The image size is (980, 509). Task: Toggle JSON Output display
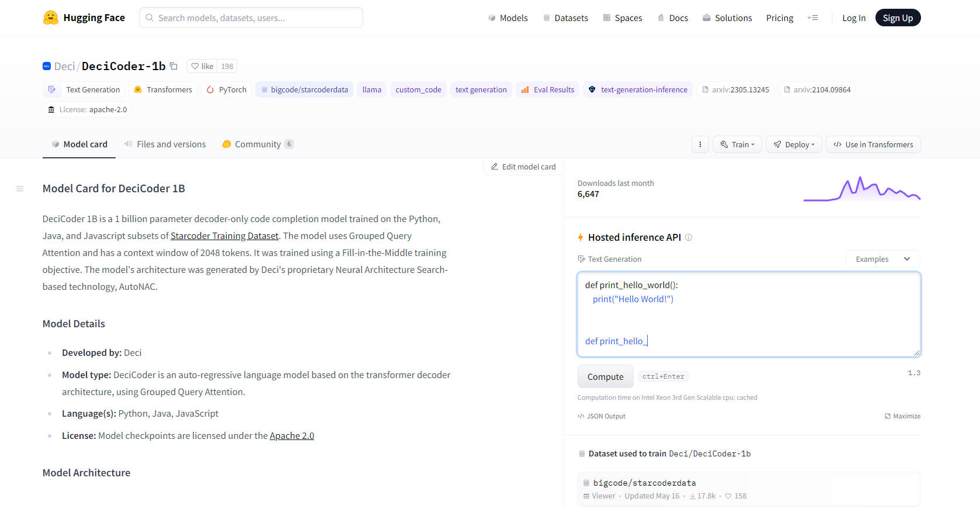click(x=602, y=416)
